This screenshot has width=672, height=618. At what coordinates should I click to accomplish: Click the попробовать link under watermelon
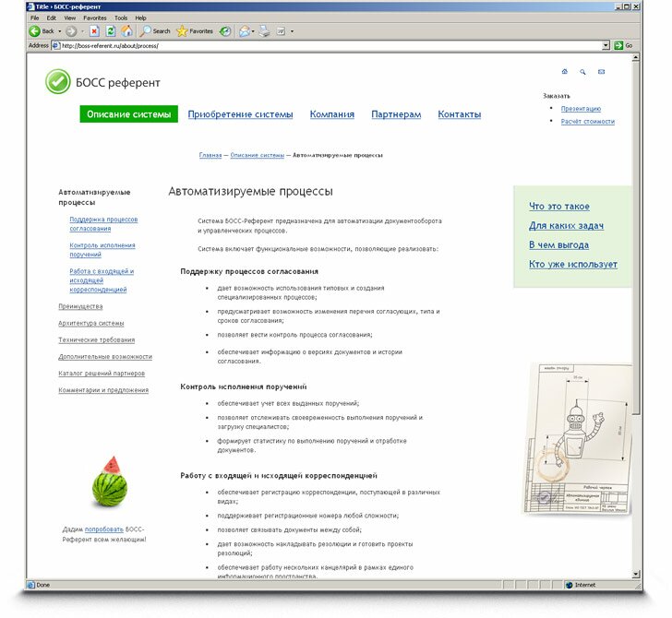point(103,529)
